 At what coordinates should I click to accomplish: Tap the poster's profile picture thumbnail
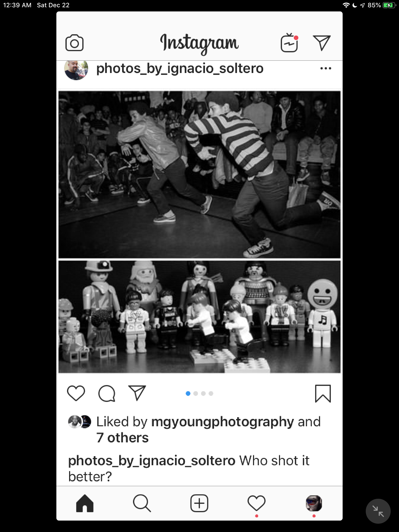click(x=76, y=70)
